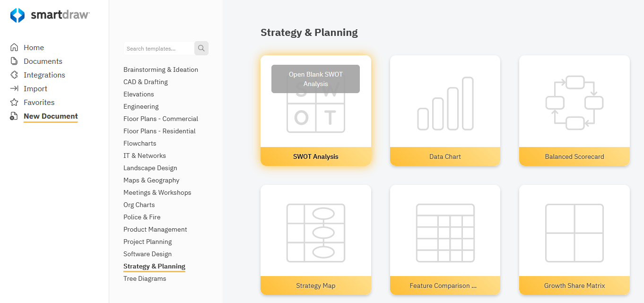Image resolution: width=644 pixels, height=303 pixels.
Task: Switch to the Flowcharts category
Action: pos(140,143)
